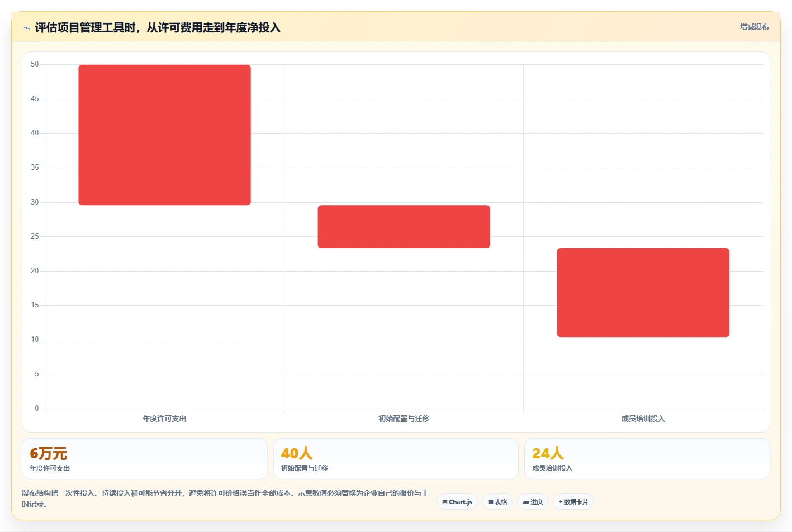The width and height of the screenshot is (792, 532).
Task: Click the 成员培训投入 x-axis label
Action: 643,419
